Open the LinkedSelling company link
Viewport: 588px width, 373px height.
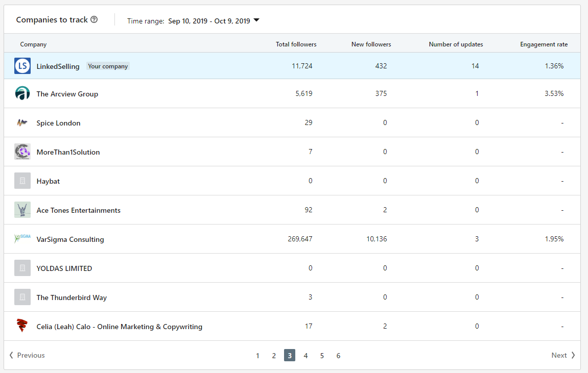tap(58, 66)
